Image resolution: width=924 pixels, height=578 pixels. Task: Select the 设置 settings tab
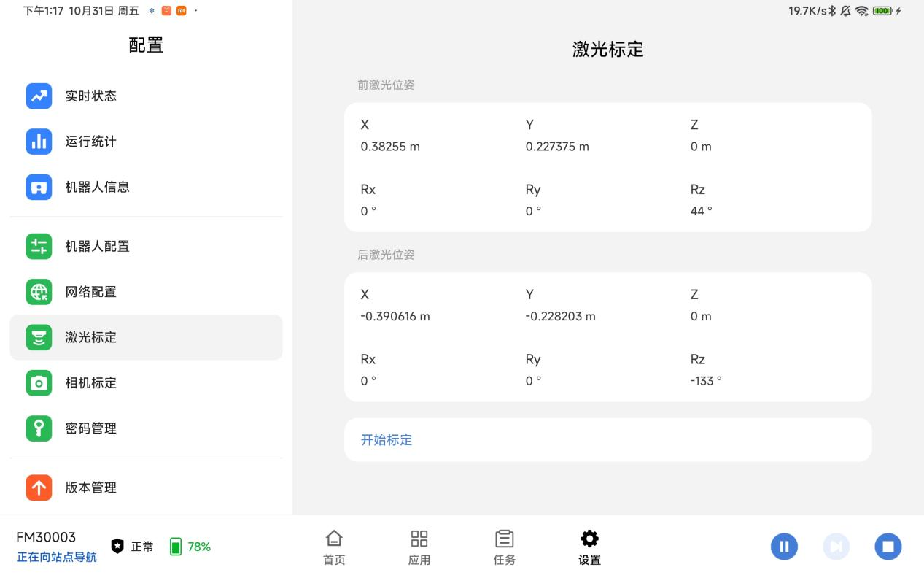coord(589,547)
